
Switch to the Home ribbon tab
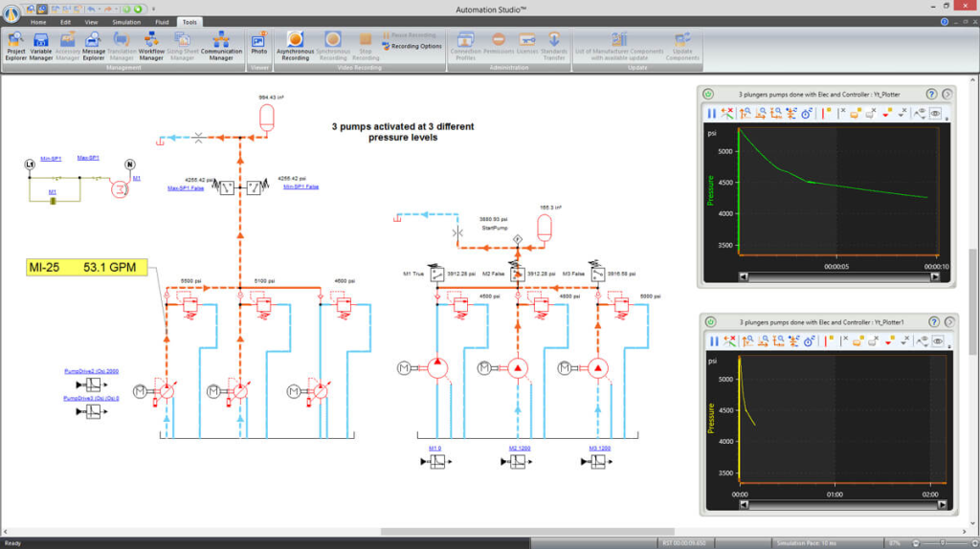38,23
